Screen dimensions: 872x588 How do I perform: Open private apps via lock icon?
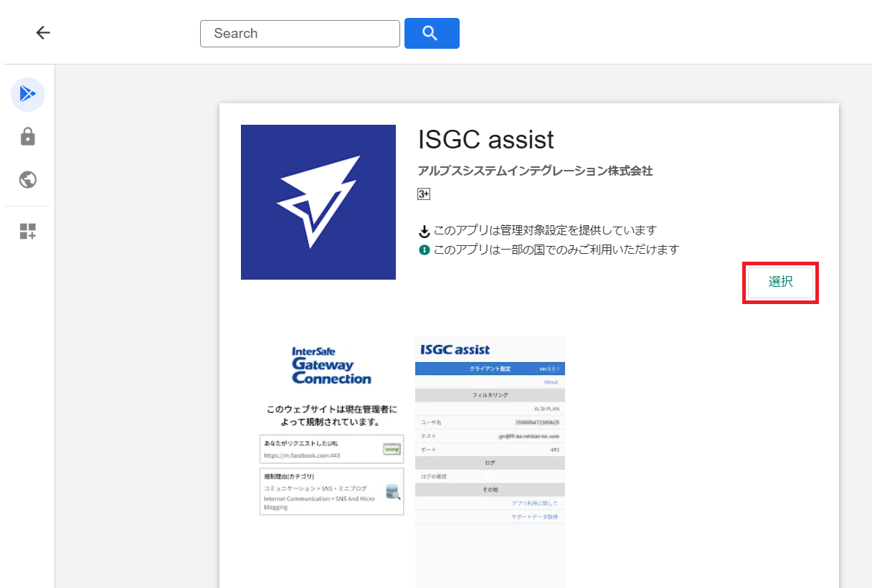(28, 136)
